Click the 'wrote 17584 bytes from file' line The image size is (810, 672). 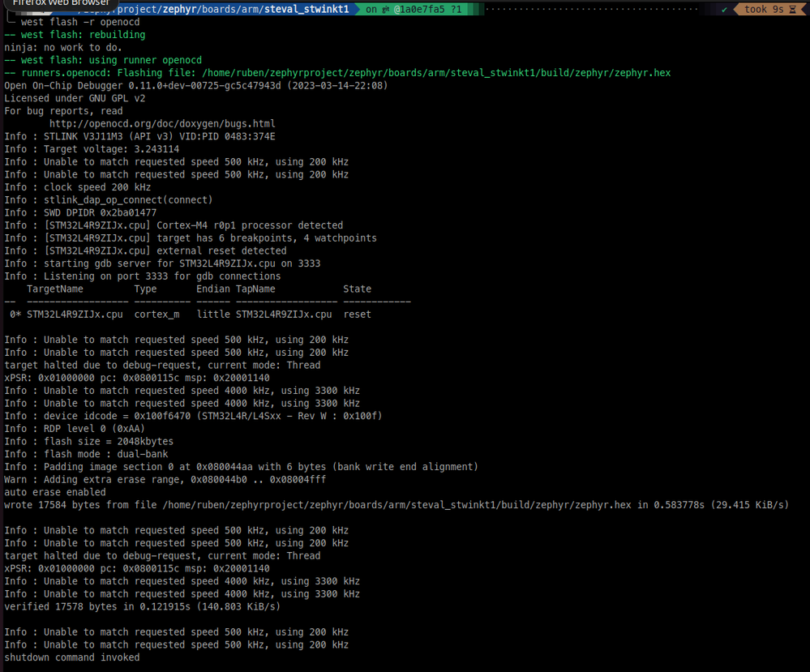[396, 505]
